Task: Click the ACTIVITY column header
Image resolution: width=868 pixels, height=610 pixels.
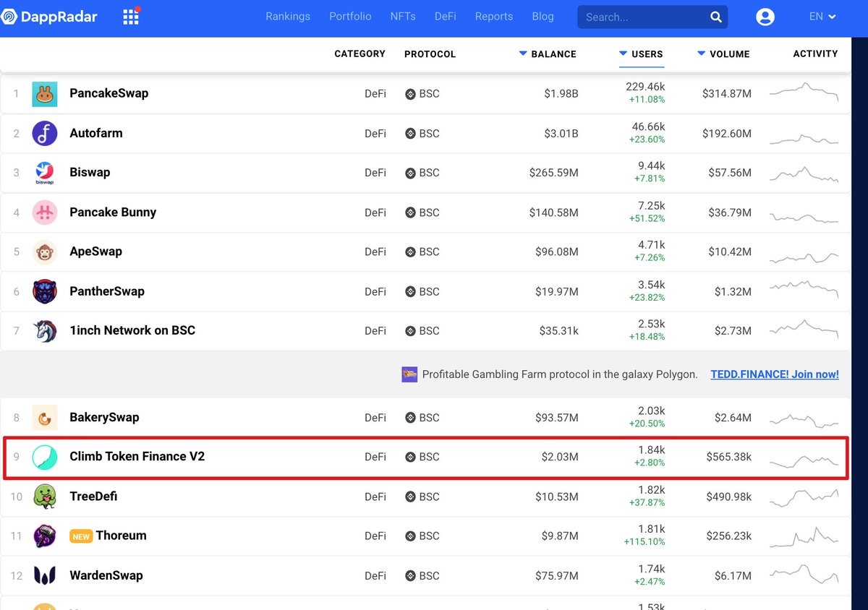Action: pyautogui.click(x=815, y=54)
